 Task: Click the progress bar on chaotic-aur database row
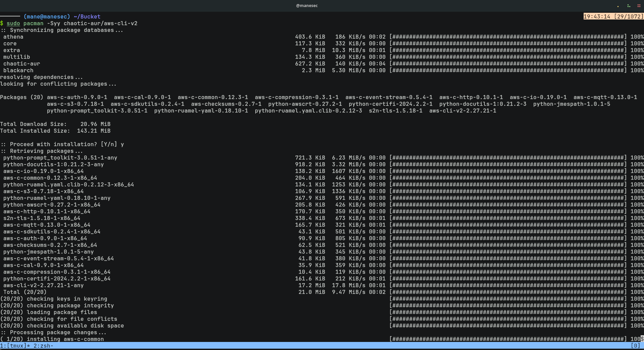click(x=508, y=63)
